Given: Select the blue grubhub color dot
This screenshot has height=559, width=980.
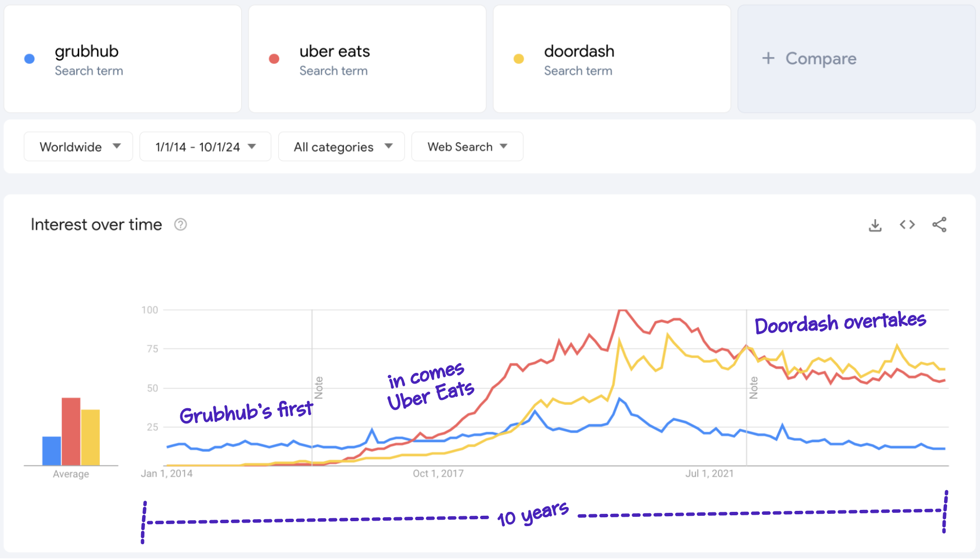Looking at the screenshot, I should click(29, 59).
